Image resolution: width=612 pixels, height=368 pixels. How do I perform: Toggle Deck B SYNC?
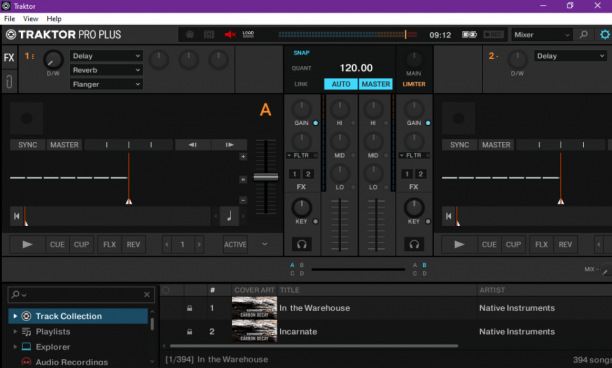pyautogui.click(x=459, y=145)
